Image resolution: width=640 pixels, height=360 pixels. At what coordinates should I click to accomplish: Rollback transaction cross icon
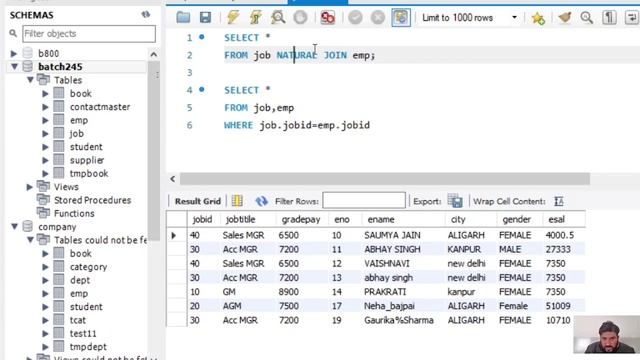pos(378,18)
